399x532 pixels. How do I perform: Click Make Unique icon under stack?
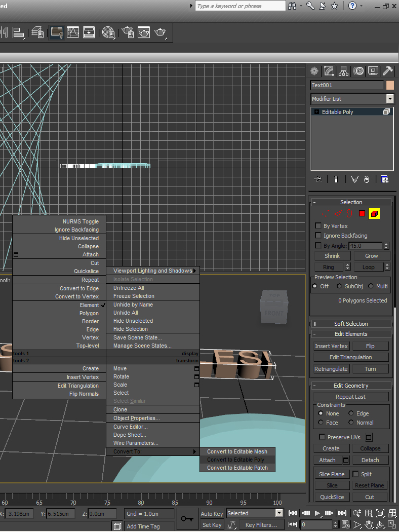354,179
